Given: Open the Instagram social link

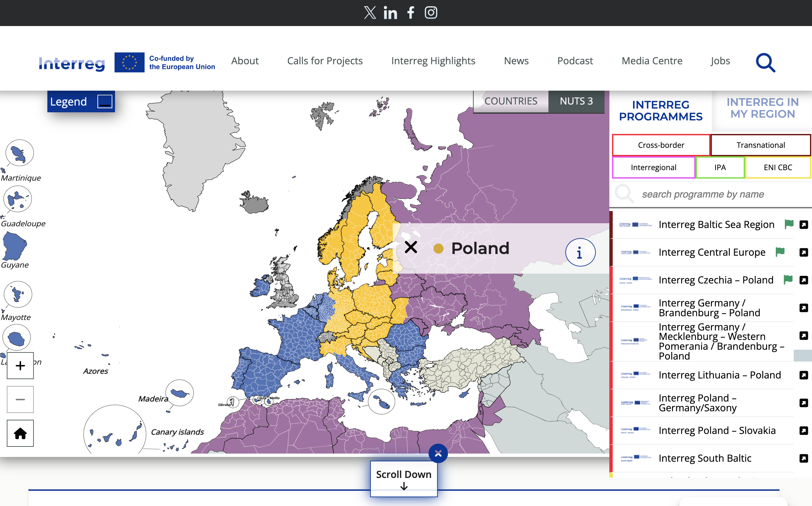Looking at the screenshot, I should (431, 13).
